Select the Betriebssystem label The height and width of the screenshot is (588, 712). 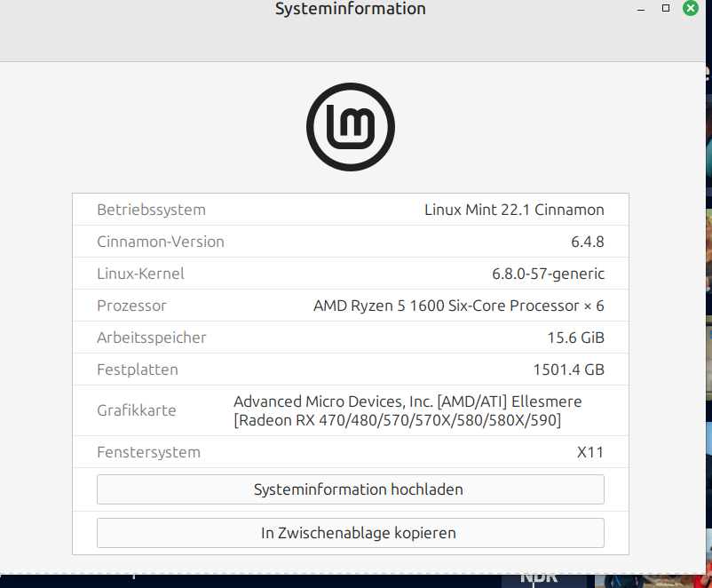click(x=151, y=210)
